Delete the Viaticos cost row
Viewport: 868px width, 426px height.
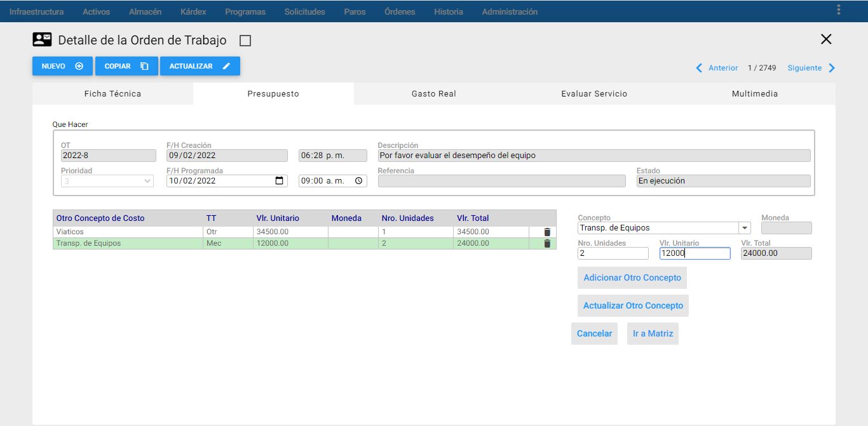coord(547,232)
